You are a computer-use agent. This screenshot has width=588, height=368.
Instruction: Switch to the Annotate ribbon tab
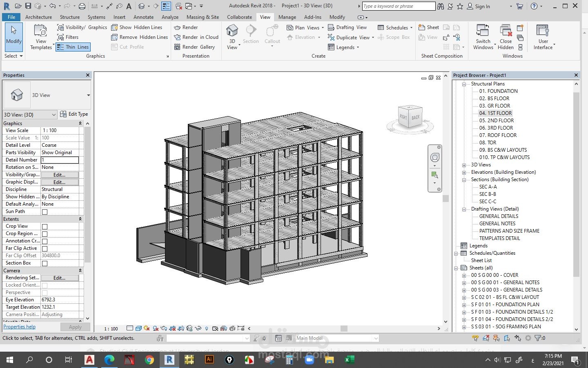[x=143, y=17]
